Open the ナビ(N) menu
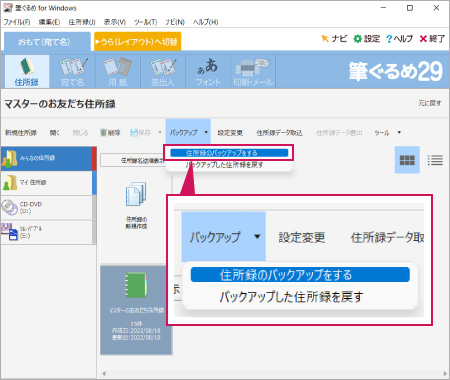This screenshot has width=450, height=380. coord(175,22)
